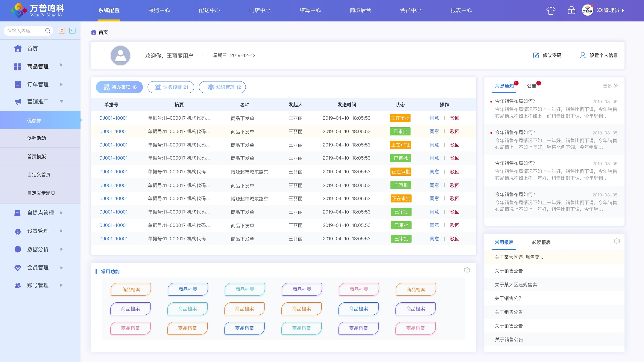Click 修改密码 text link
Screen dimensions: 644x362
tap(552, 56)
